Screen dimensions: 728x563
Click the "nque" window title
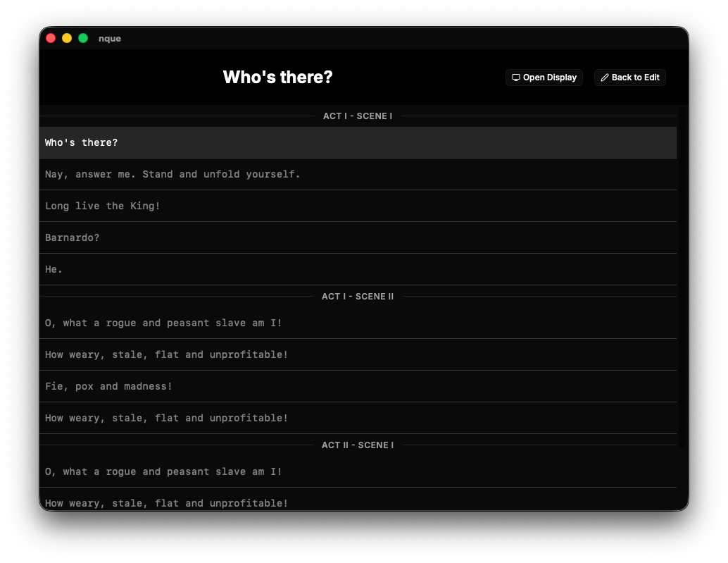pos(110,39)
